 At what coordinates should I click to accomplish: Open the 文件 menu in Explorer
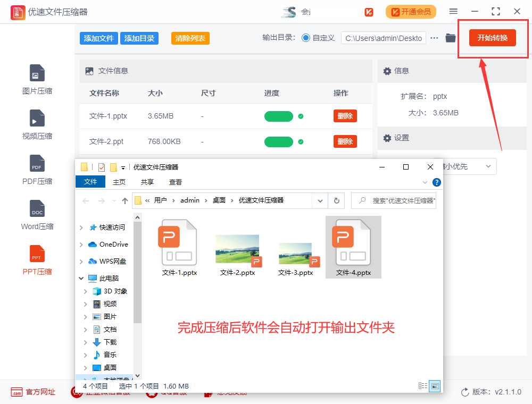point(90,181)
